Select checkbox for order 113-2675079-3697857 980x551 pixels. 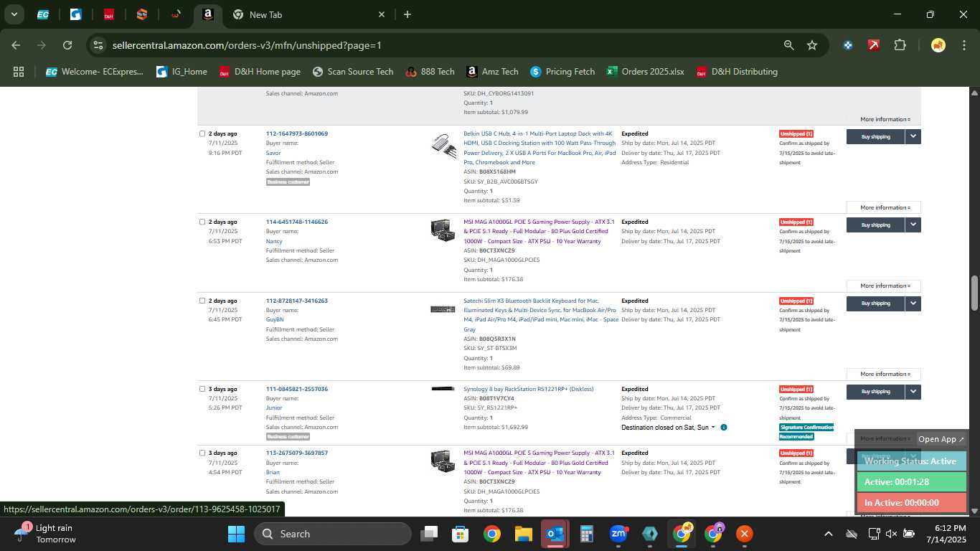pyautogui.click(x=202, y=453)
